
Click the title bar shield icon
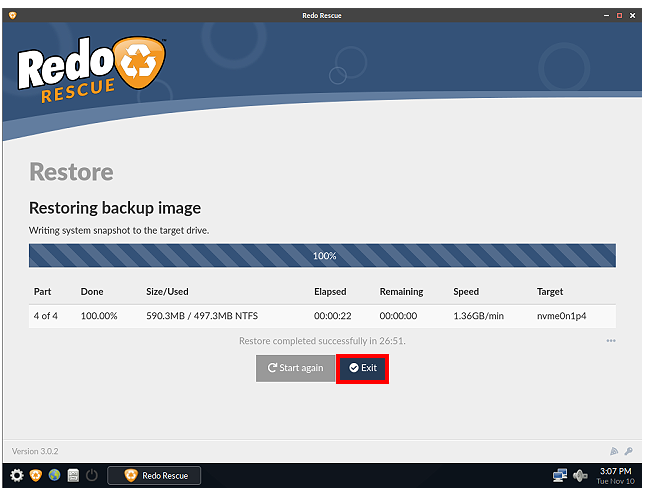[12, 16]
